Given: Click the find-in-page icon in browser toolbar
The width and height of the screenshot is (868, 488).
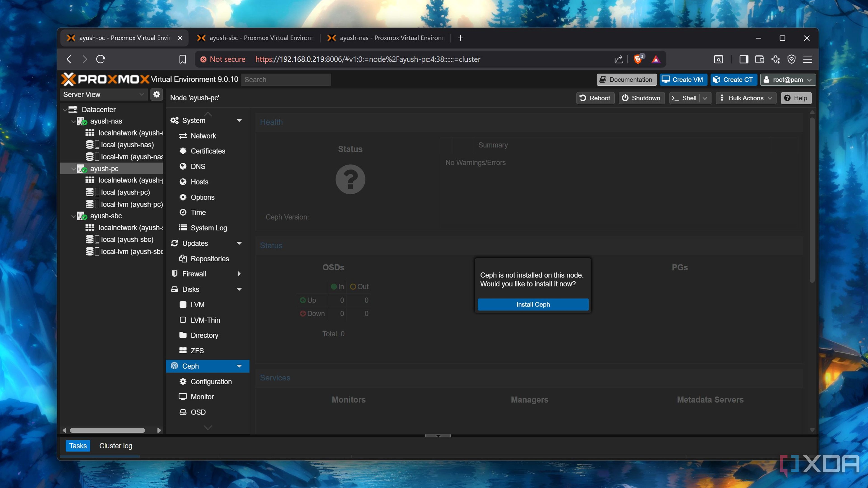Looking at the screenshot, I should pyautogui.click(x=718, y=59).
